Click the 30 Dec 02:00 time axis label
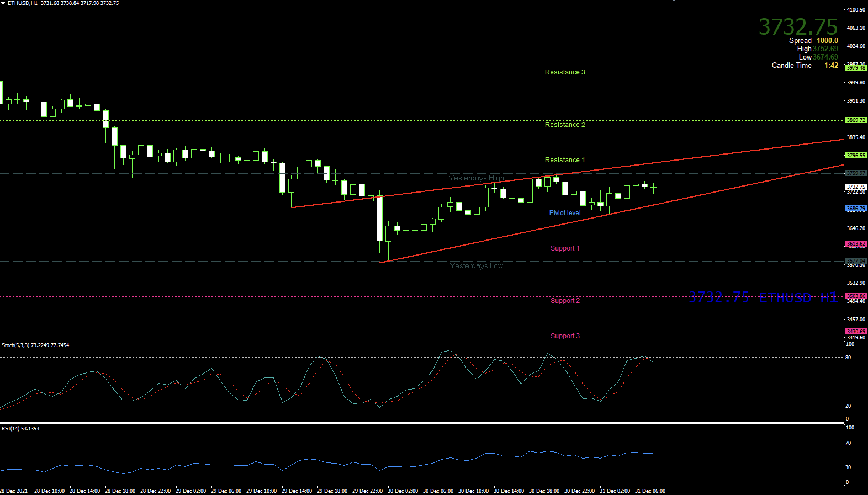 (403, 491)
